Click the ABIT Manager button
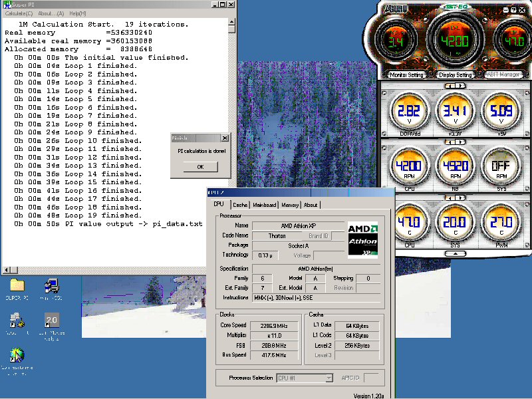The image size is (532, 399). [503, 74]
